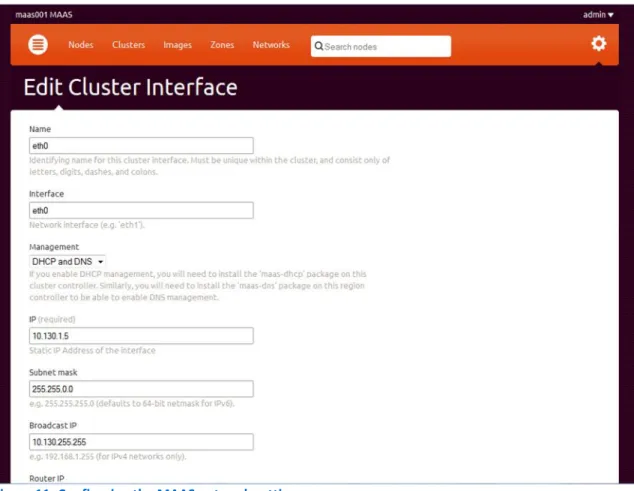
Task: Click the Name input field with eth0
Action: pyautogui.click(x=141, y=146)
